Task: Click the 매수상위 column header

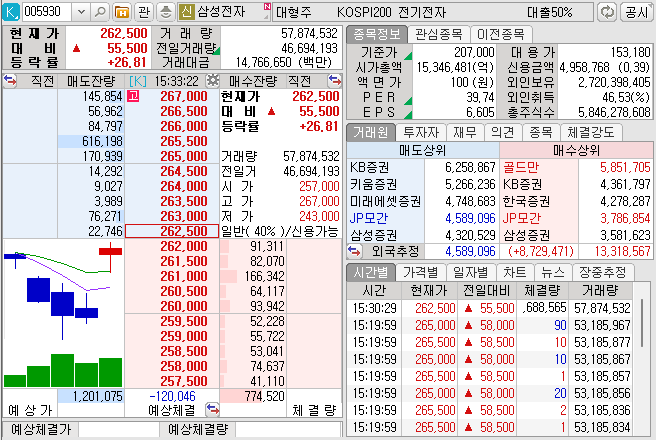Action: click(576, 150)
